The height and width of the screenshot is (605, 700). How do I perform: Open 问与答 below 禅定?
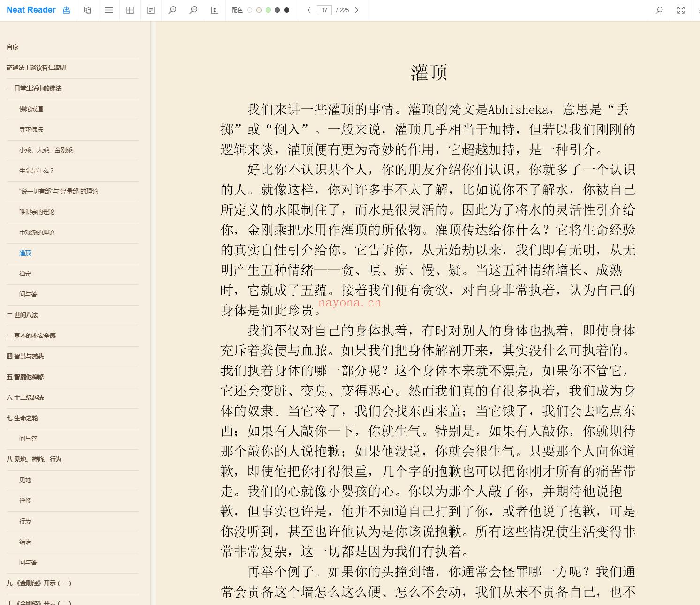[28, 294]
